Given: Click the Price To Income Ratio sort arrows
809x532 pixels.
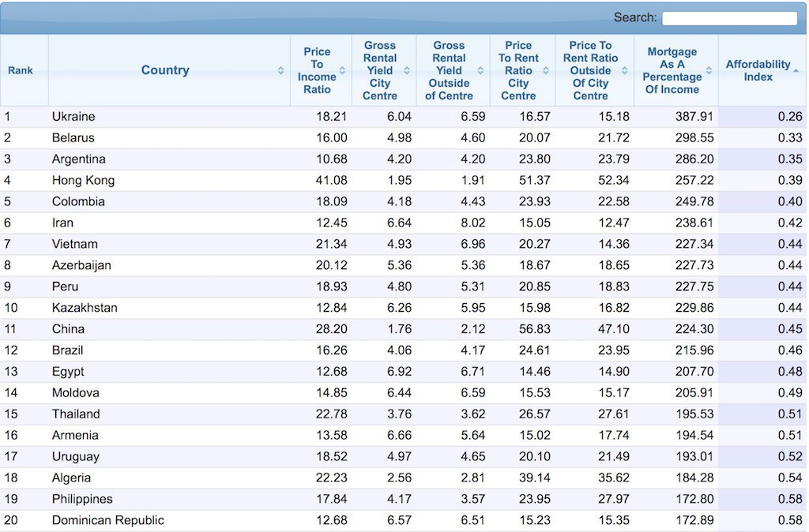Looking at the screenshot, I should pos(342,70).
